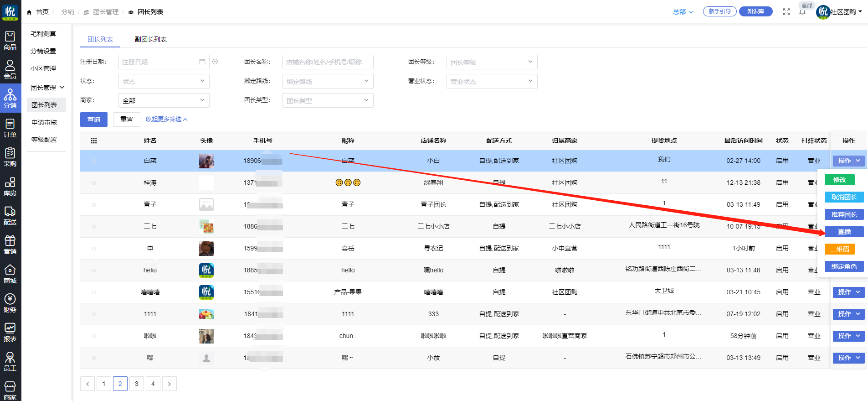Viewport: 868px width, 401px height.
Task: Click 二维码 in the action menu
Action: click(x=839, y=249)
